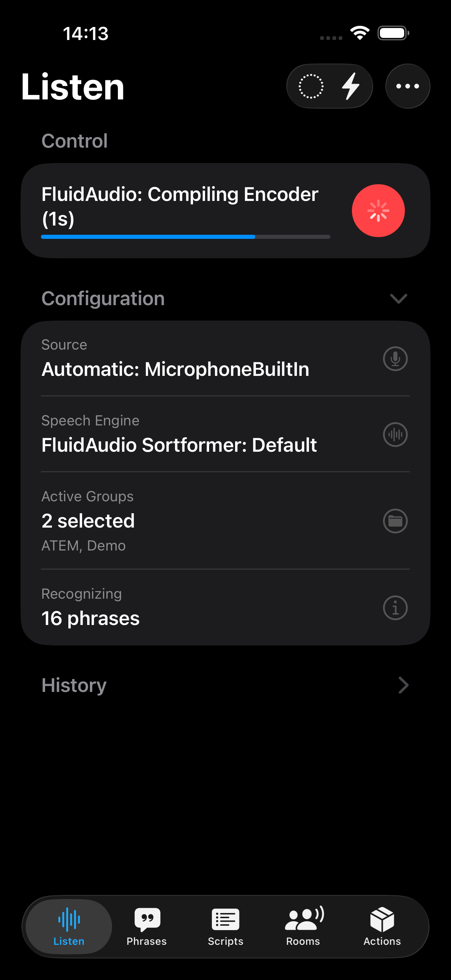Image resolution: width=451 pixels, height=980 pixels.
Task: Switch to the Scripts tab
Action: click(225, 927)
